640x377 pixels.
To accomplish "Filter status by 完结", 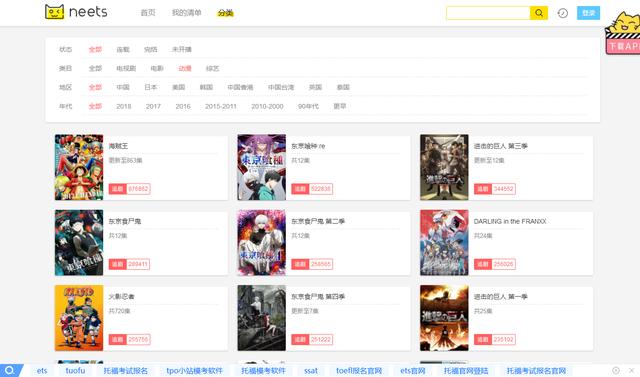I will coord(151,49).
